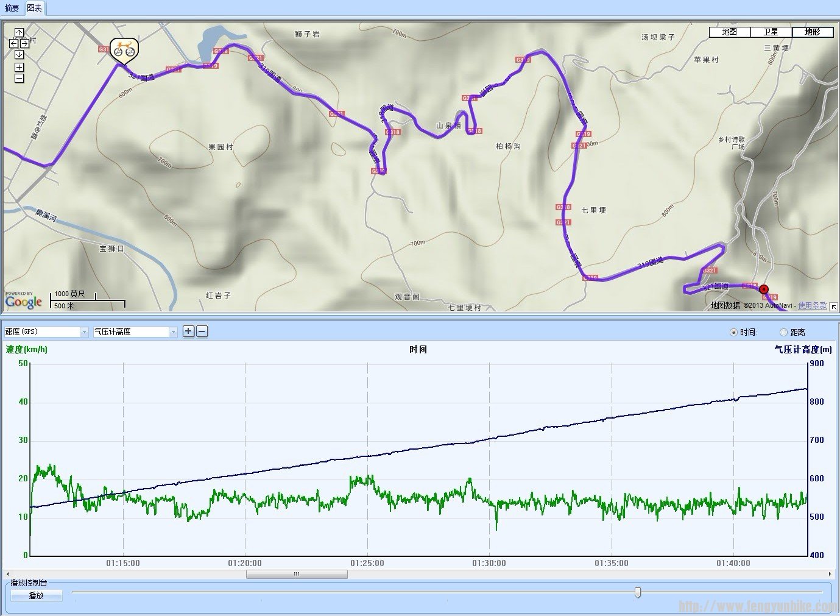Viewport: 840px width, 616px height.
Task: Pan the map down with the arrow
Action: [19, 55]
